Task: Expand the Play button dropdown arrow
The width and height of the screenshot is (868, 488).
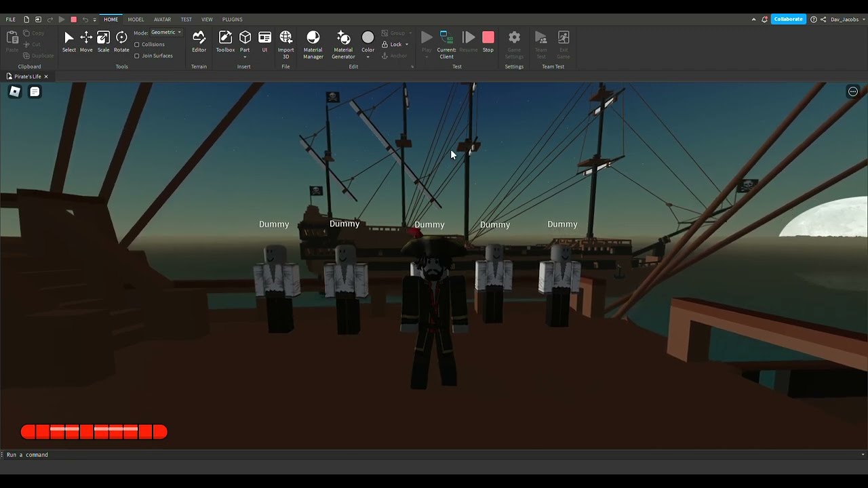Action: tap(427, 57)
